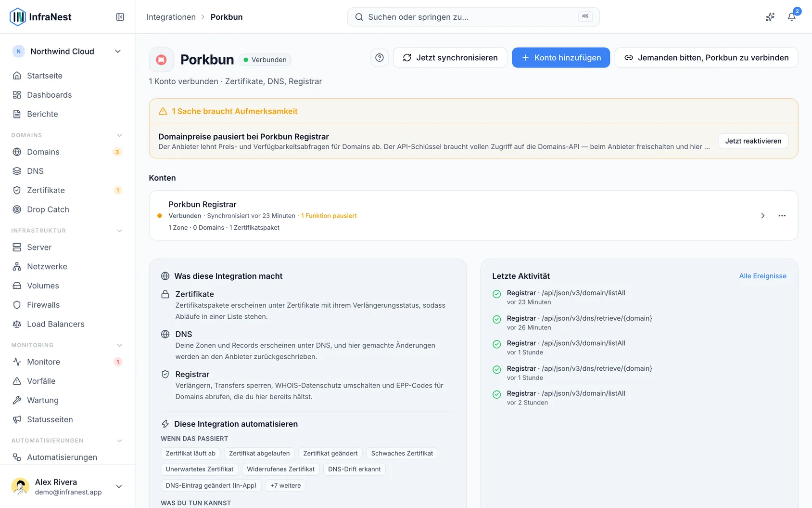This screenshot has width=812, height=508.
Task: Click Jetzt reaktivieren in the warning banner
Action: click(753, 141)
